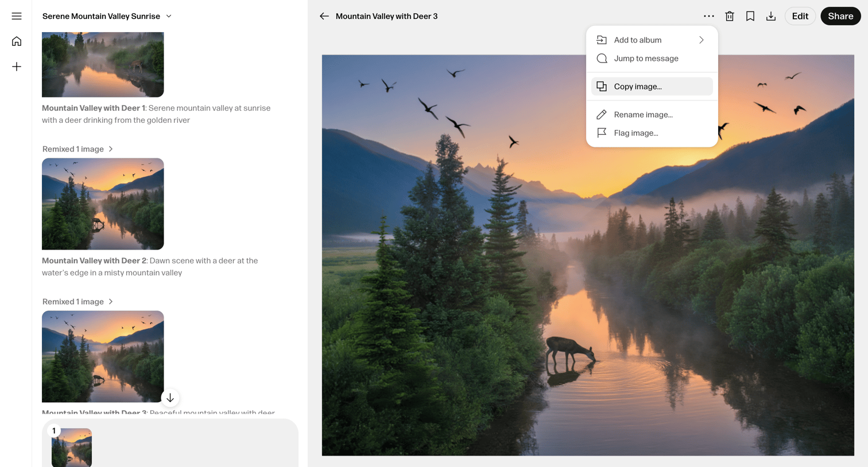Expand the Add to album submenu arrow
The width and height of the screenshot is (868, 467).
coord(702,40)
